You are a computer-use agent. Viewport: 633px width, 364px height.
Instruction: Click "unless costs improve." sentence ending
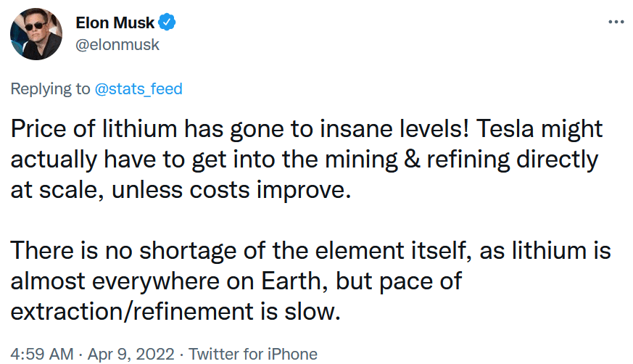point(231,191)
